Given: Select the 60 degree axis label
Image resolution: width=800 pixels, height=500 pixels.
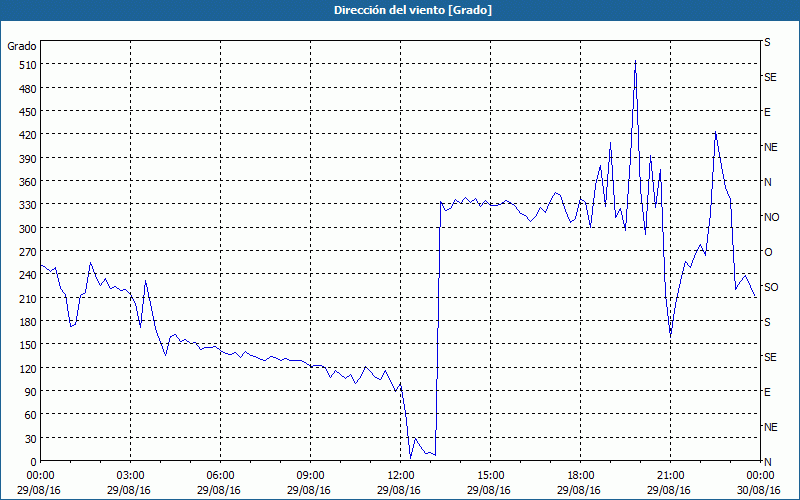Looking at the screenshot, I should [30, 415].
